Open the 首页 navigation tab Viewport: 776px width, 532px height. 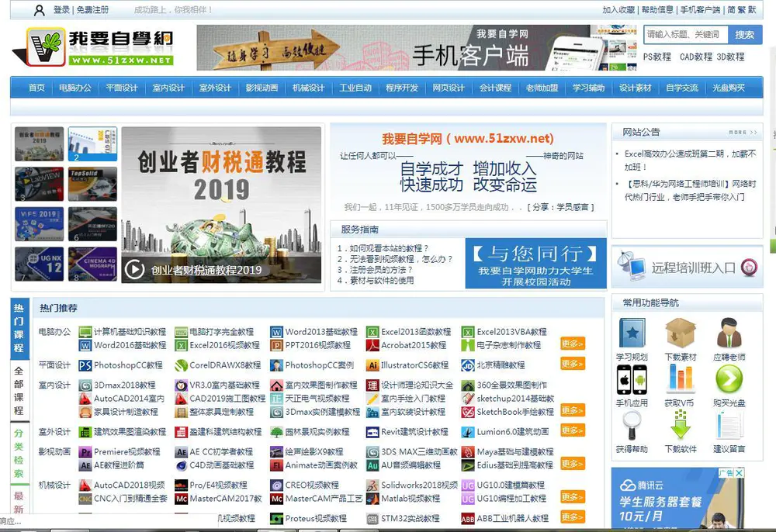(x=36, y=88)
